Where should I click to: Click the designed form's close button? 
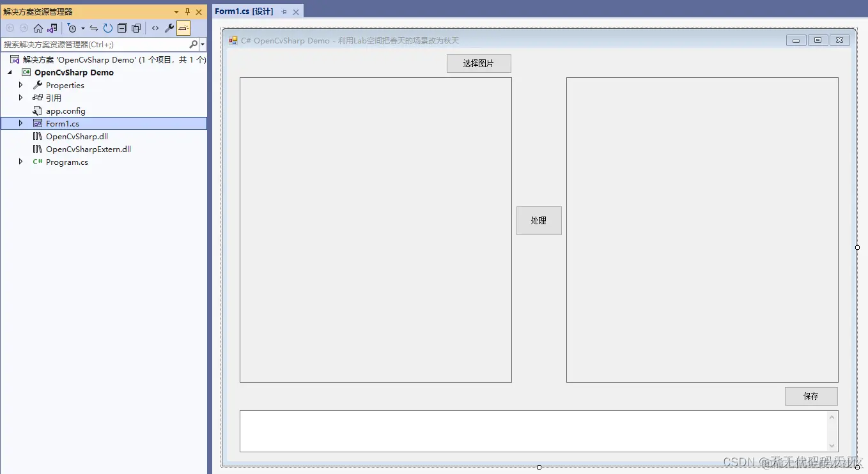839,40
